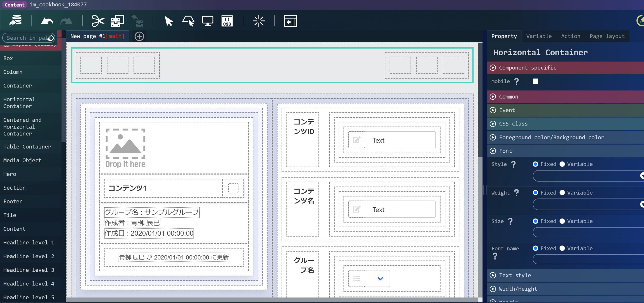Image resolution: width=644 pixels, height=303 pixels.
Task: Click the scissors cut icon
Action: coord(98,21)
